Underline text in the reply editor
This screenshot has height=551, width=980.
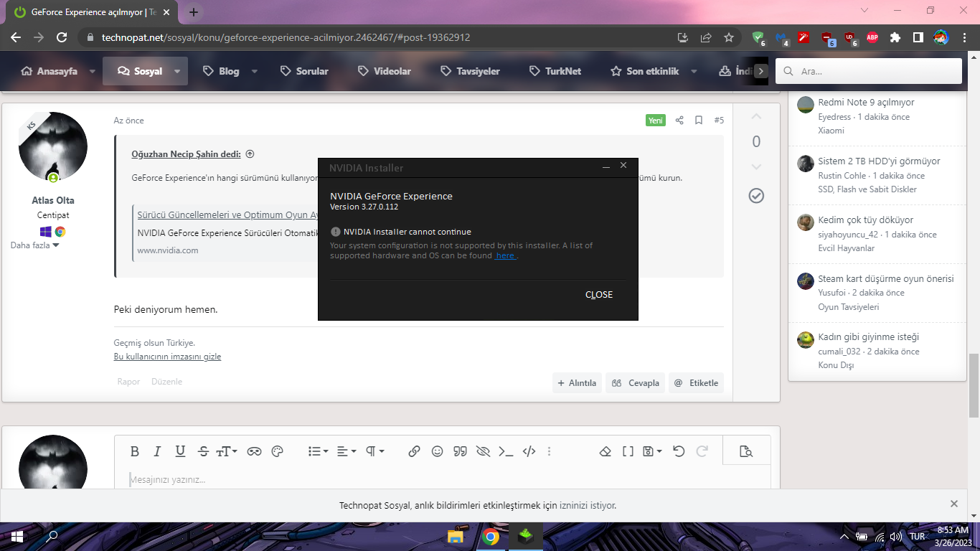click(x=180, y=451)
